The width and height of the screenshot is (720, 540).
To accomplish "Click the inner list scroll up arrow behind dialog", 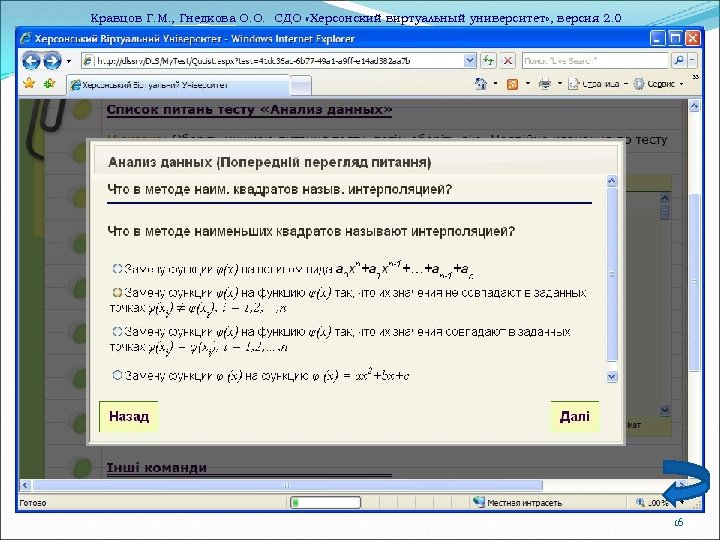I will 664,198.
